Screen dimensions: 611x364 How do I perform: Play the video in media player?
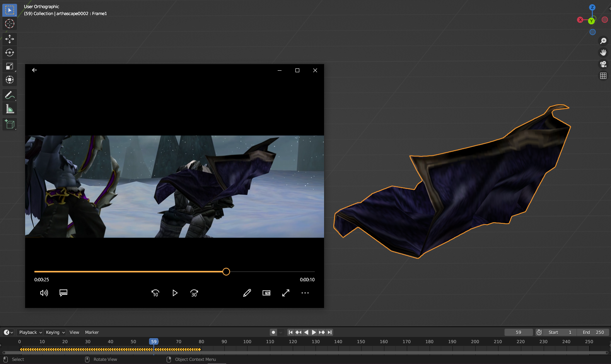point(175,293)
